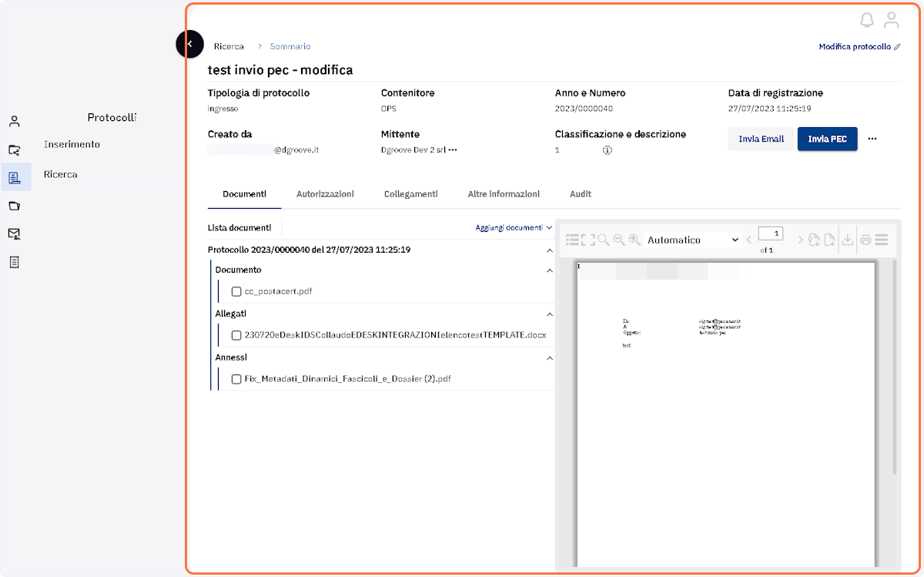Select the Documenti tab
Viewport: 924px width, 577px height.
tap(244, 194)
